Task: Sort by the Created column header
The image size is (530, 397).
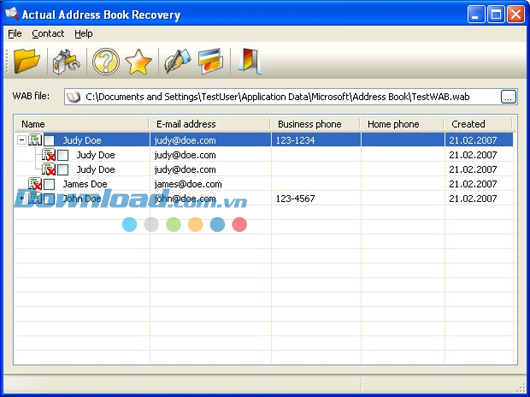Action: pyautogui.click(x=478, y=124)
